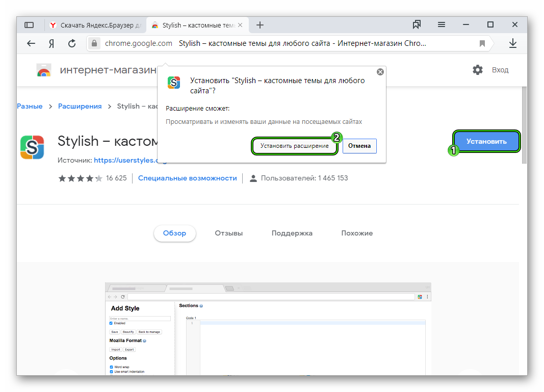Switch to the Отзывы tab

(x=228, y=233)
